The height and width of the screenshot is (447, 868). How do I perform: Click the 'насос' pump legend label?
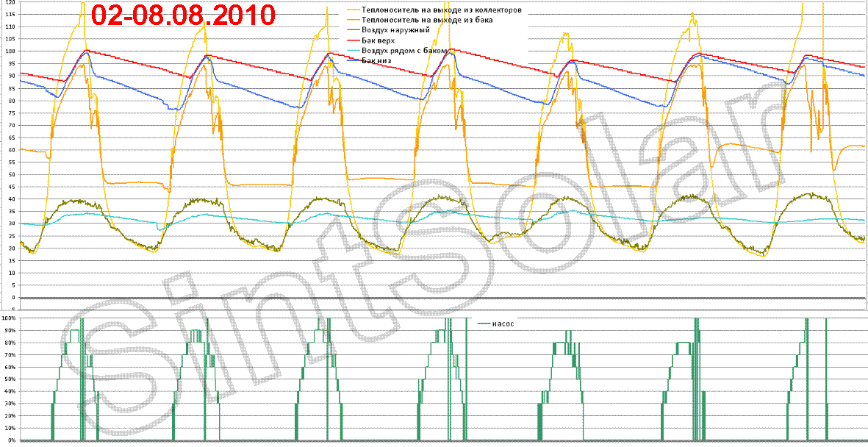pyautogui.click(x=503, y=324)
